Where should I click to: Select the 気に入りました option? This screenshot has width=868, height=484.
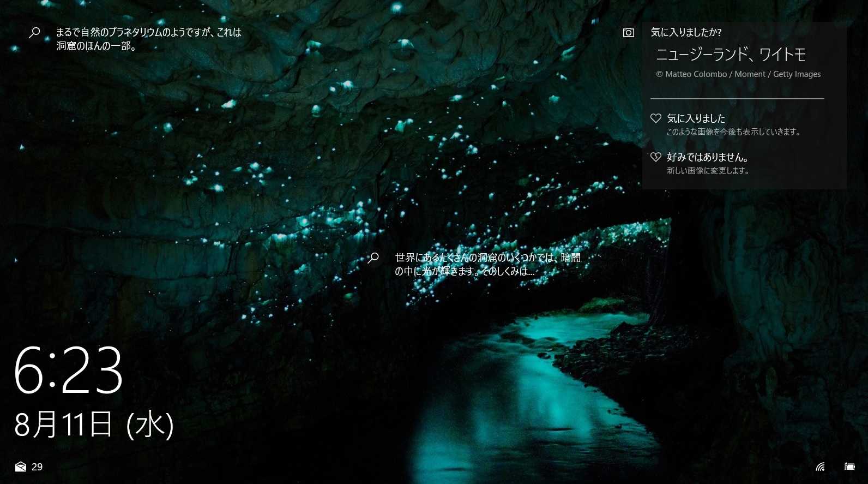point(696,118)
